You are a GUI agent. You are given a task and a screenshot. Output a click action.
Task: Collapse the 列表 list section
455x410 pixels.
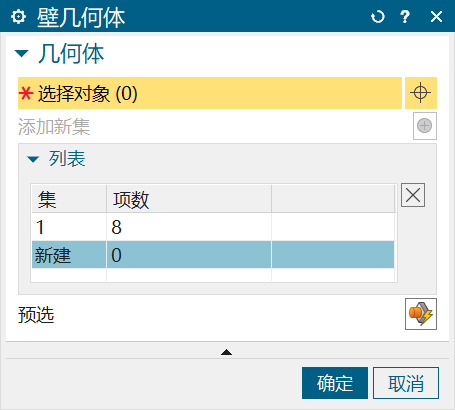[x=33, y=159]
